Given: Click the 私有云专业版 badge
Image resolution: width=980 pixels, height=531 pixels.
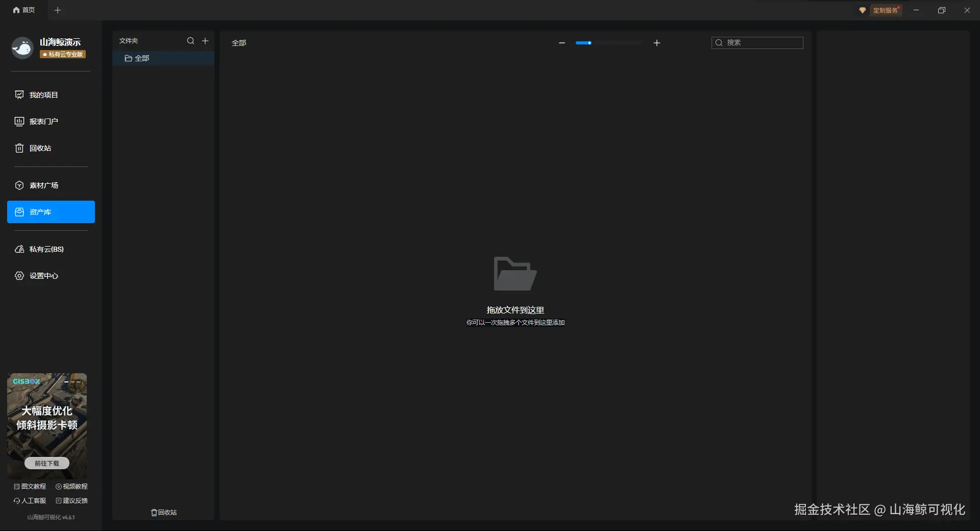Looking at the screenshot, I should (63, 54).
